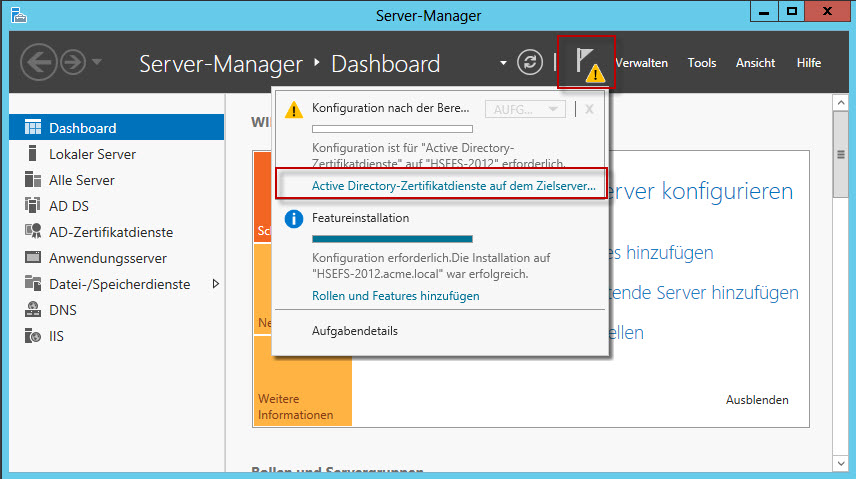Click the Dashboard grid icon
This screenshot has width=856, height=479.
(33, 127)
